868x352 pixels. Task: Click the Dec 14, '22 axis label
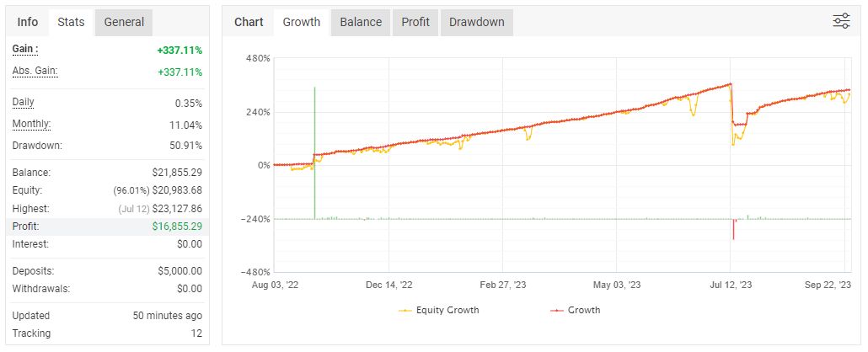[x=388, y=285]
